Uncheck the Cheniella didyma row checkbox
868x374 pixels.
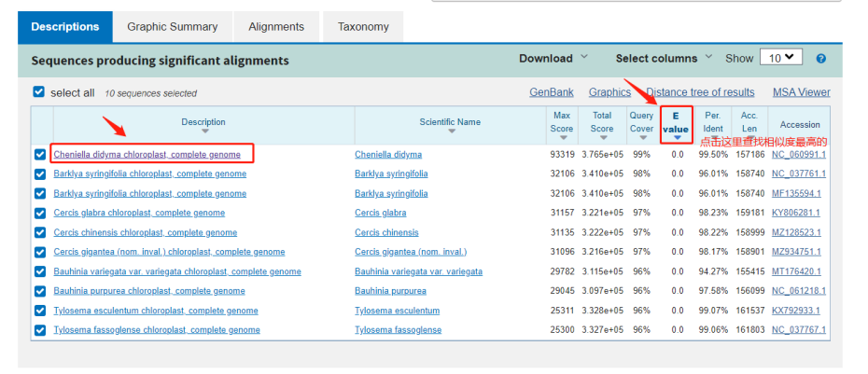point(40,155)
